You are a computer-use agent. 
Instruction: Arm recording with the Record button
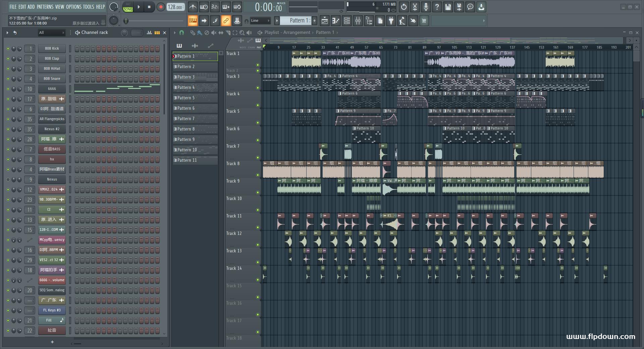point(161,7)
